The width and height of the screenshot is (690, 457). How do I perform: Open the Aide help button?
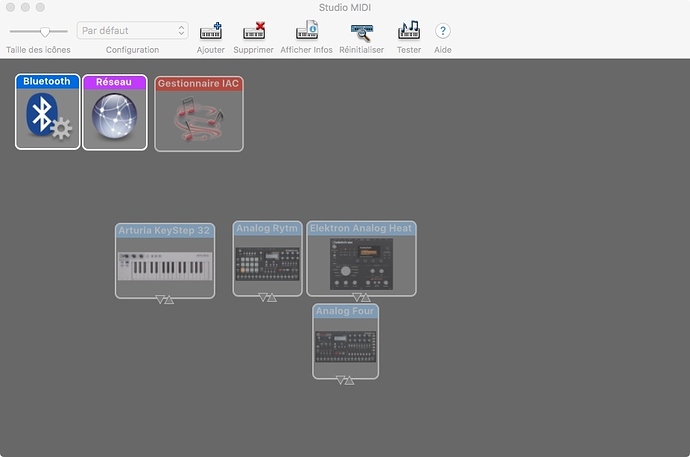[x=443, y=31]
